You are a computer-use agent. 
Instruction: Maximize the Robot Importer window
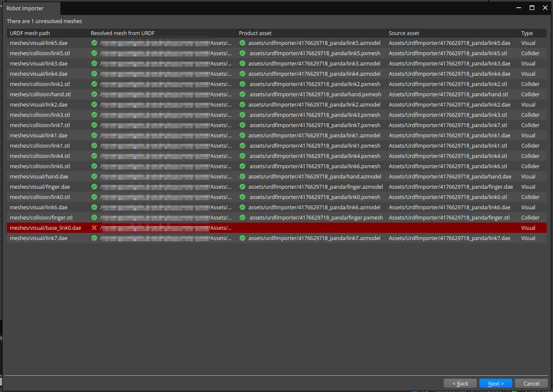tap(532, 8)
